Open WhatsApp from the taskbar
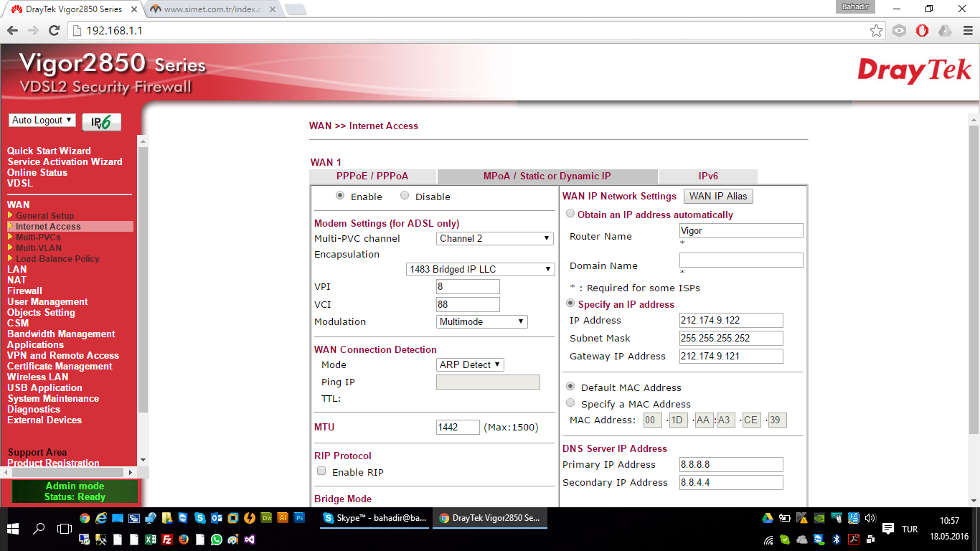 point(217,539)
